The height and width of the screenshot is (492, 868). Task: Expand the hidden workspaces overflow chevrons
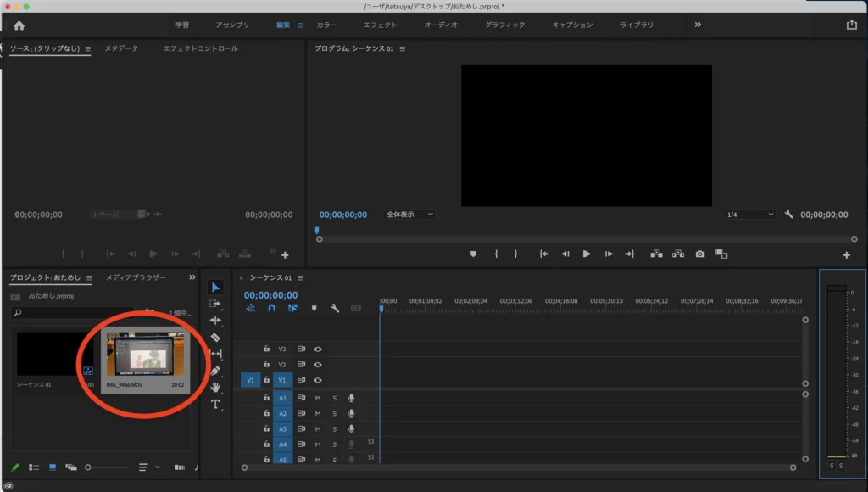click(x=698, y=25)
